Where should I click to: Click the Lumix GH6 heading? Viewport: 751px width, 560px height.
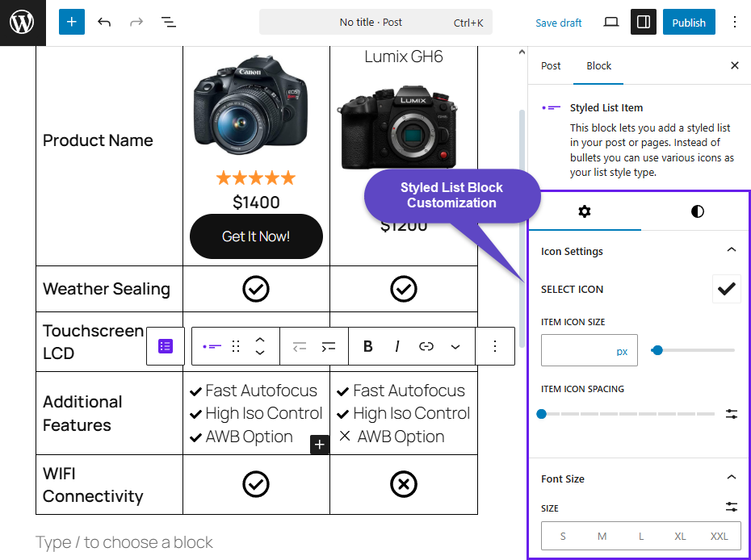tap(403, 56)
